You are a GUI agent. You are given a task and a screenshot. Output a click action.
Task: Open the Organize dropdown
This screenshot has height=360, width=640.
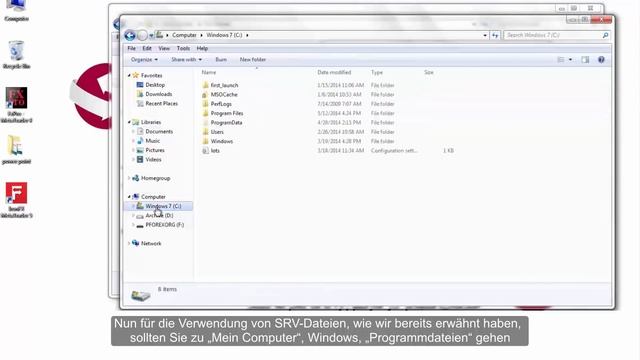coord(144,60)
